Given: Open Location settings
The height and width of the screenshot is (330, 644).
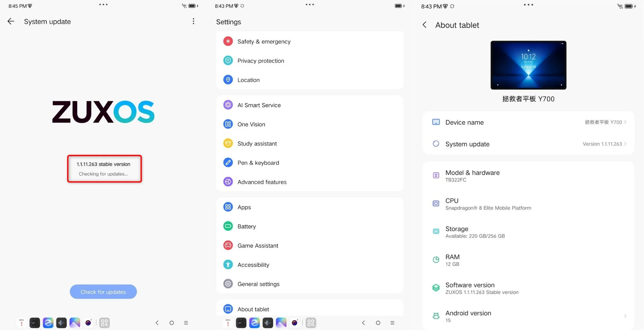Looking at the screenshot, I should click(248, 80).
